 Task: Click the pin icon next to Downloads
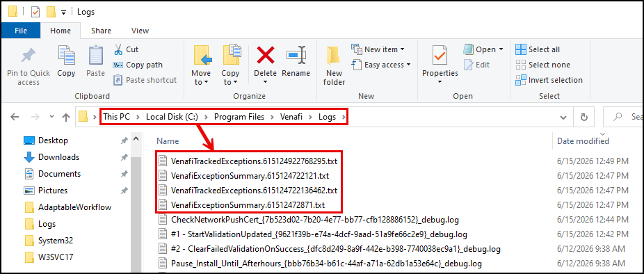(124, 157)
